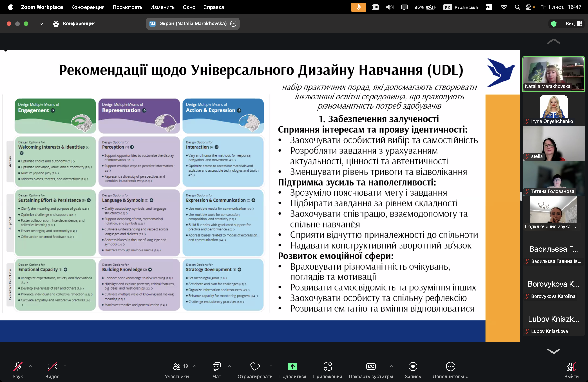Click Экран (Natalia Marakhovska) share indicator
The height and width of the screenshot is (382, 588).
click(193, 24)
